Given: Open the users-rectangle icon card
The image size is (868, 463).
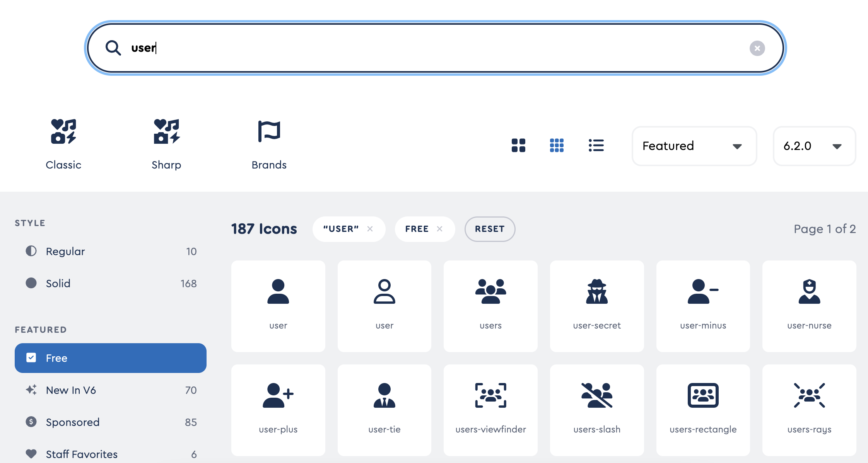Looking at the screenshot, I should click(703, 410).
